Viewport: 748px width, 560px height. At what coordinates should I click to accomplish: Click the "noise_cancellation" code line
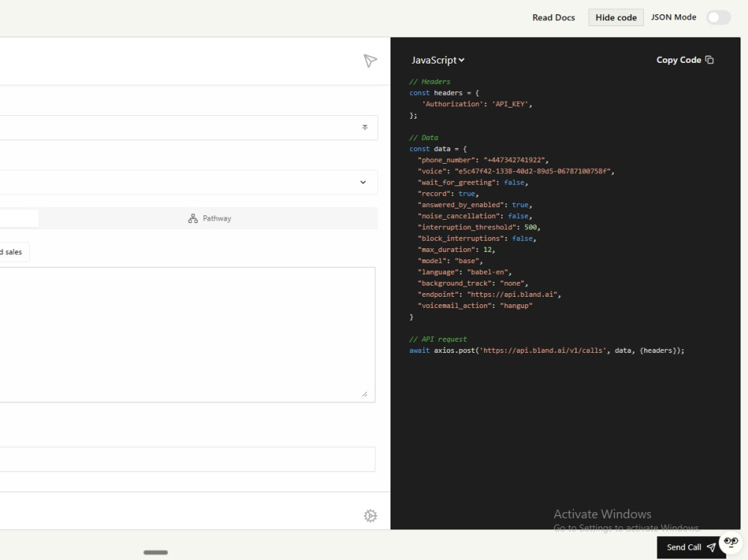[x=475, y=216]
